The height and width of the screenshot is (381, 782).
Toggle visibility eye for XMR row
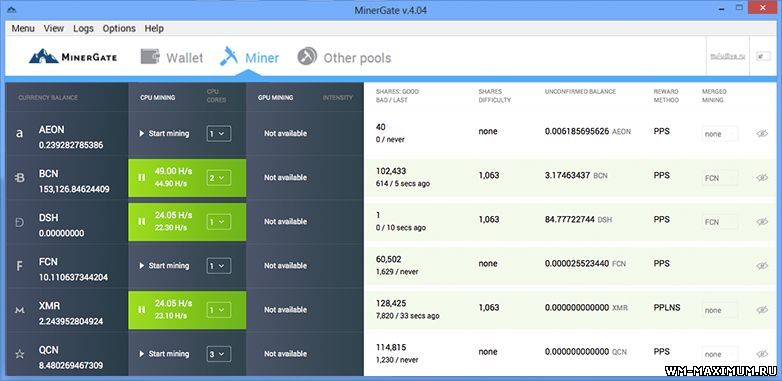click(762, 310)
